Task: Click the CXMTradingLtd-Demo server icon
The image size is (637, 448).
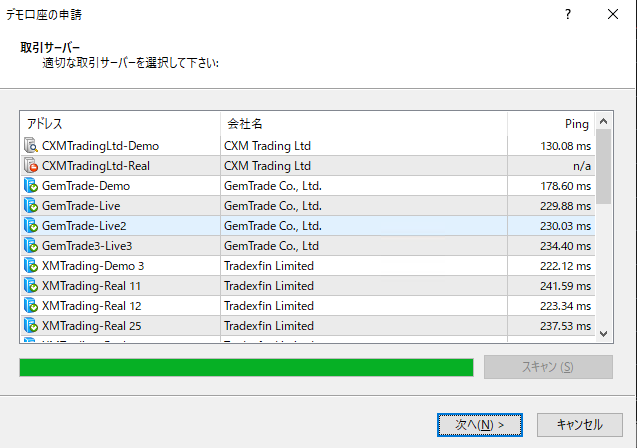Action: click(x=31, y=145)
